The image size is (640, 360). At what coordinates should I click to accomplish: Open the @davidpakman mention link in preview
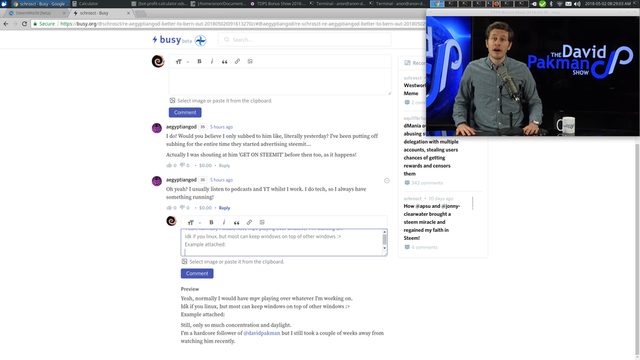click(x=262, y=333)
